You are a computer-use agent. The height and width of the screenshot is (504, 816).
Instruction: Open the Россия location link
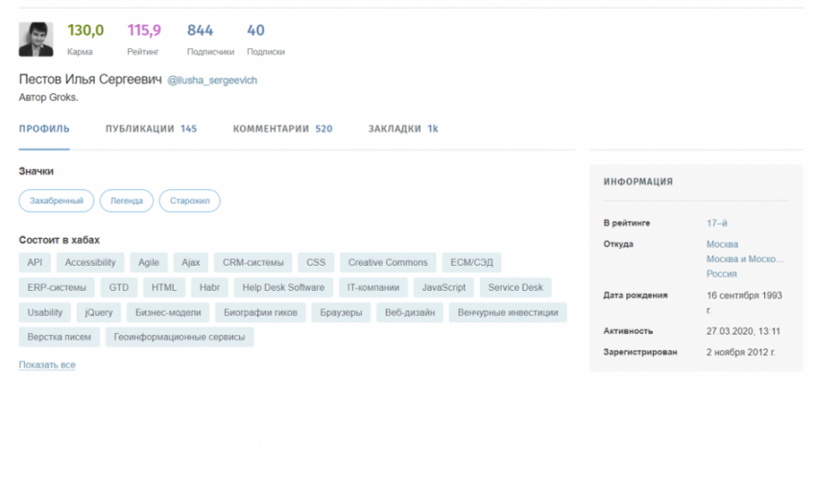[x=721, y=274]
